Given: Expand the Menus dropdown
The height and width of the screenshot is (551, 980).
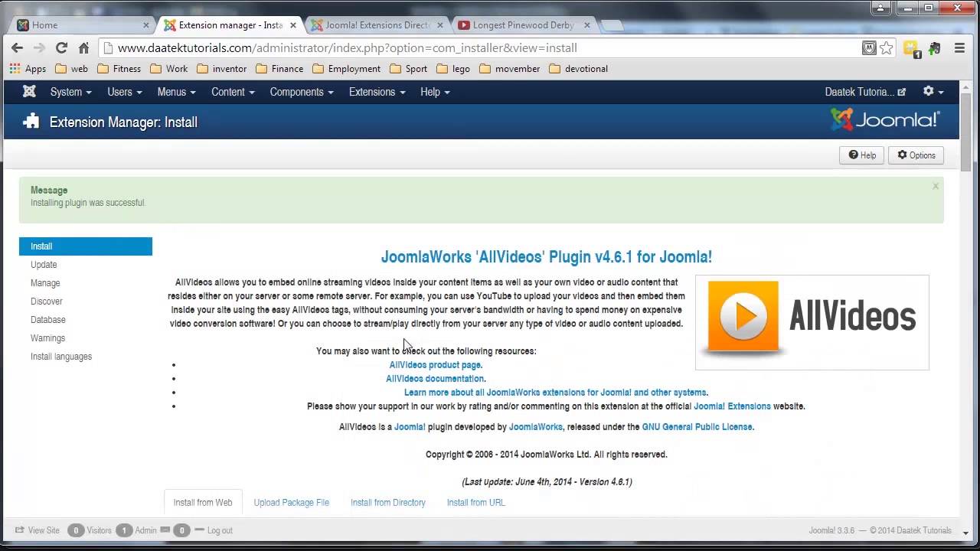Looking at the screenshot, I should [x=176, y=92].
